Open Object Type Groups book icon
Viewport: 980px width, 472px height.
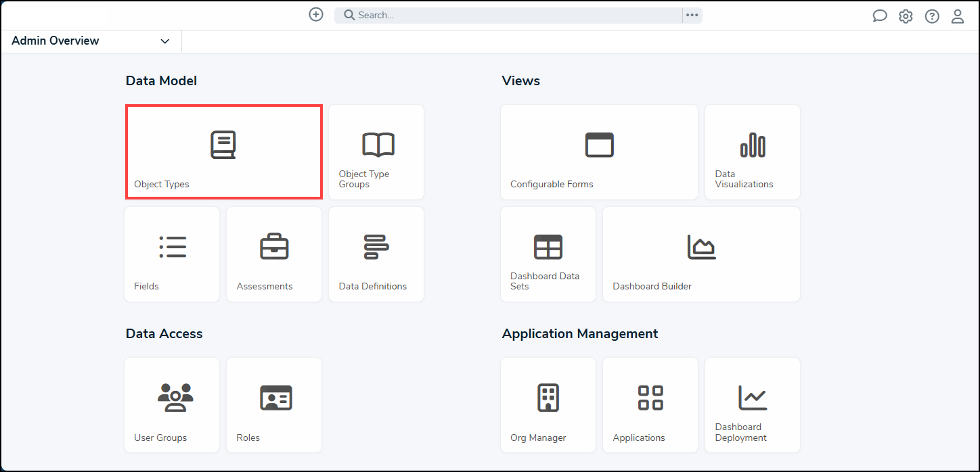[x=378, y=145]
